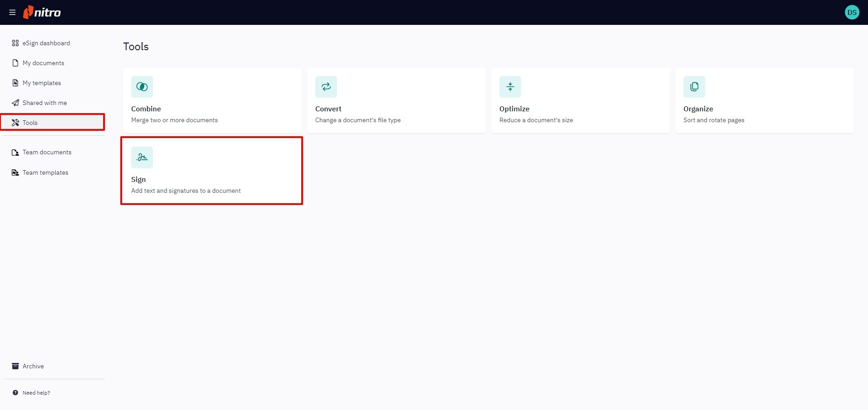Click the Nitro logo
The height and width of the screenshot is (410, 868).
42,12
